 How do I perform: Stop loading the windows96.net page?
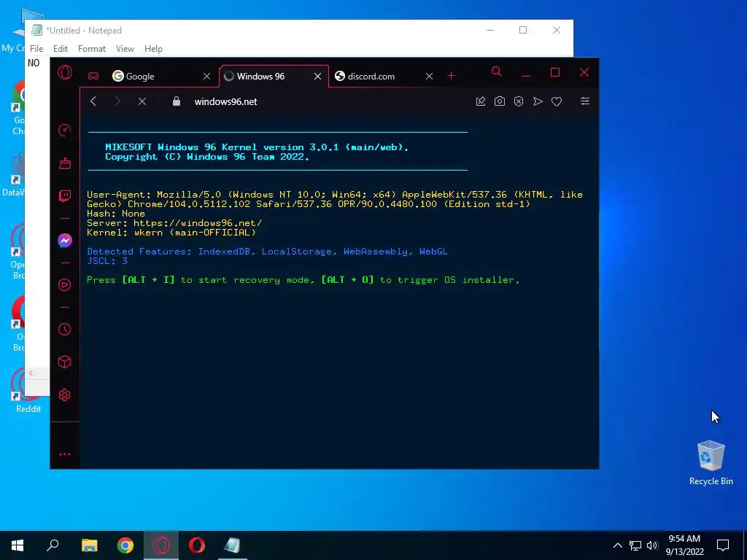tap(142, 101)
